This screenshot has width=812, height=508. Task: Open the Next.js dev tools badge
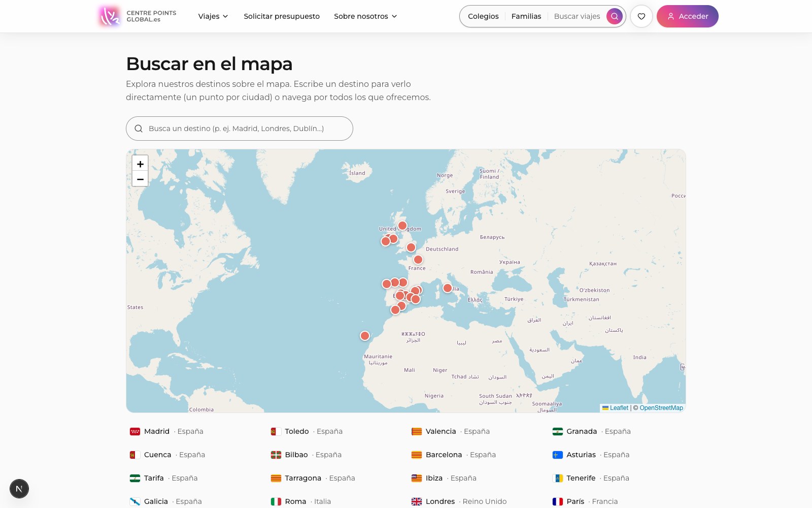(x=19, y=489)
